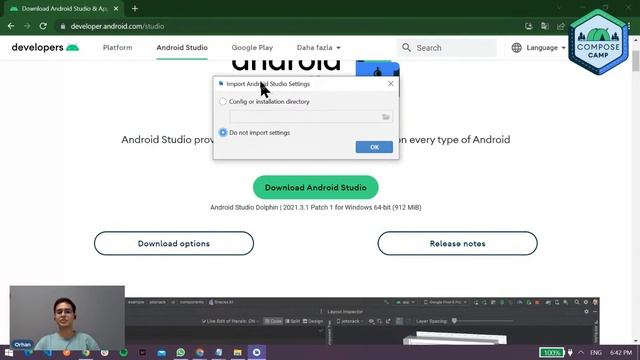The image size is (640, 360).
Task: Confirm the import dialog with OK
Action: tap(374, 147)
